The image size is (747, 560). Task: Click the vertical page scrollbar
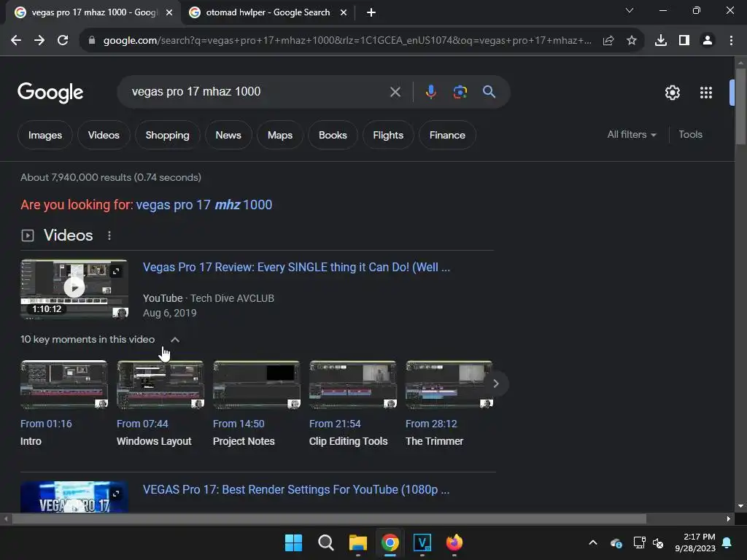point(740,106)
